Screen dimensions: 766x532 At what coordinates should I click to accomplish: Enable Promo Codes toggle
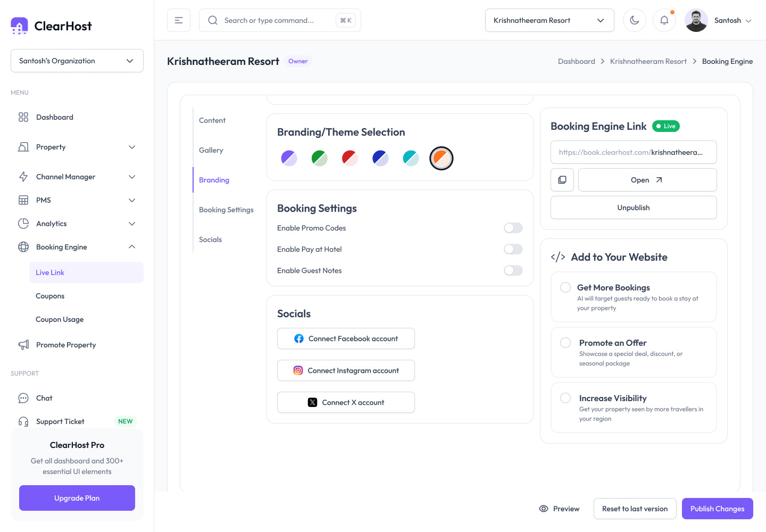click(x=513, y=228)
